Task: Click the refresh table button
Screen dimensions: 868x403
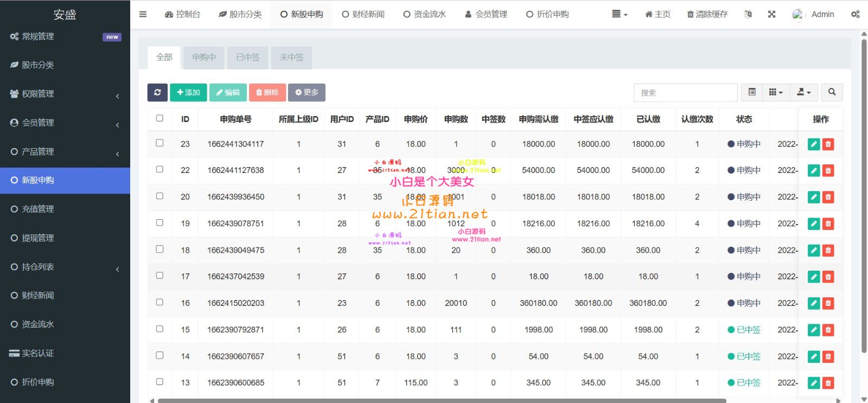Action: pos(157,92)
